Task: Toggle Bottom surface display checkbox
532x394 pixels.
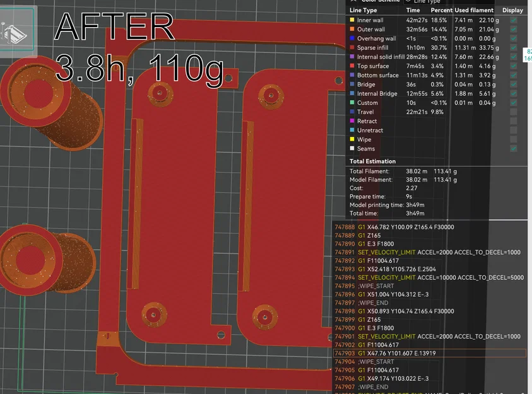Action: point(514,75)
